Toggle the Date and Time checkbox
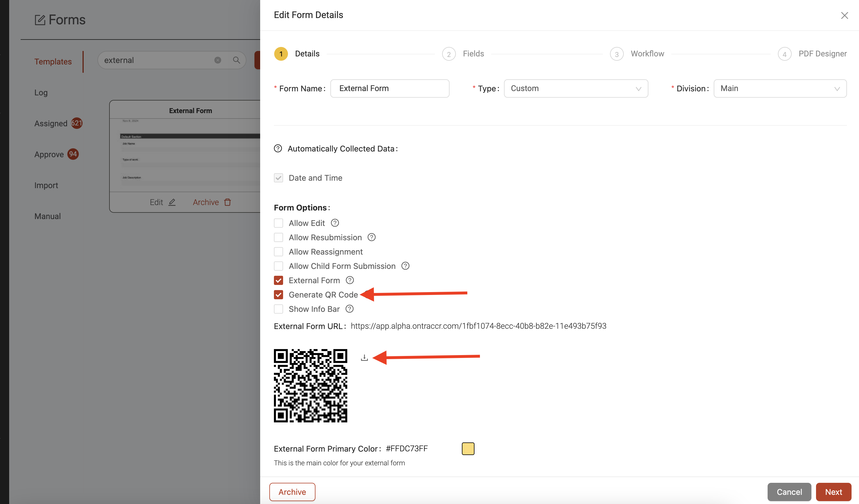This screenshot has width=859, height=504. click(279, 178)
